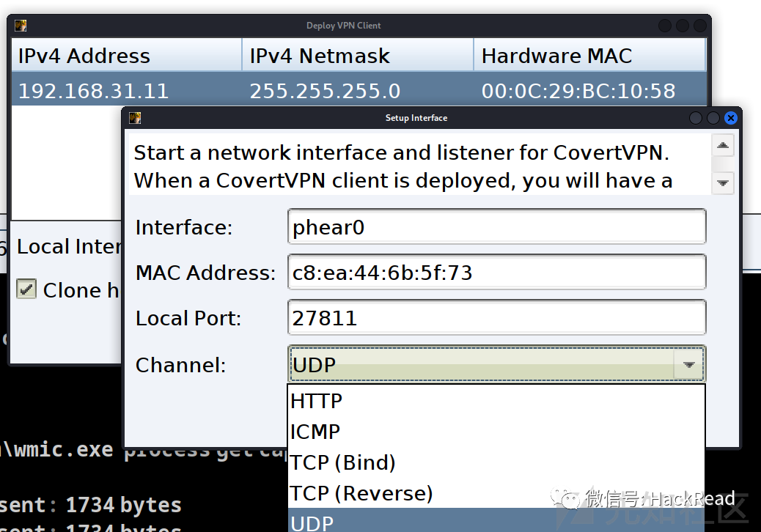Click the CoverVPN description text area
761x532 pixels.
point(419,165)
